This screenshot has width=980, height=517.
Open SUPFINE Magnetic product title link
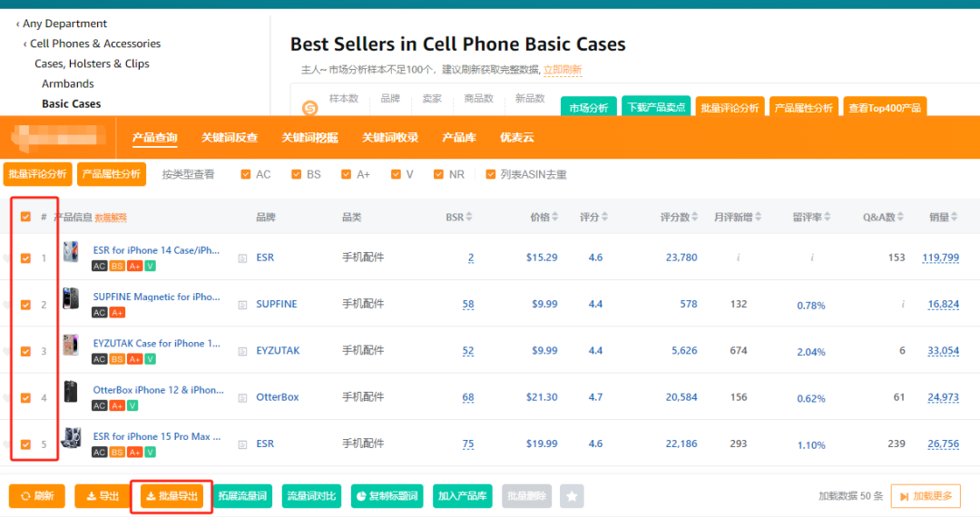156,297
